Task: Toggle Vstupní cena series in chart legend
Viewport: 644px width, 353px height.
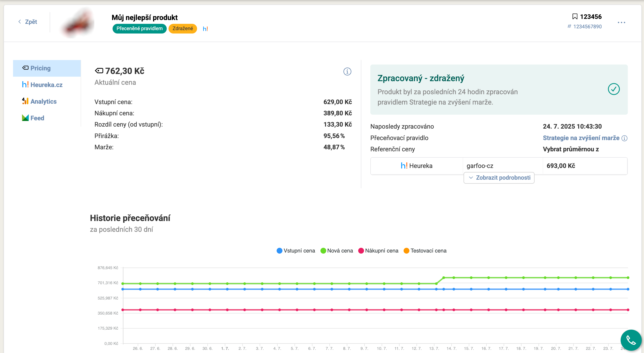Action: [x=296, y=251]
